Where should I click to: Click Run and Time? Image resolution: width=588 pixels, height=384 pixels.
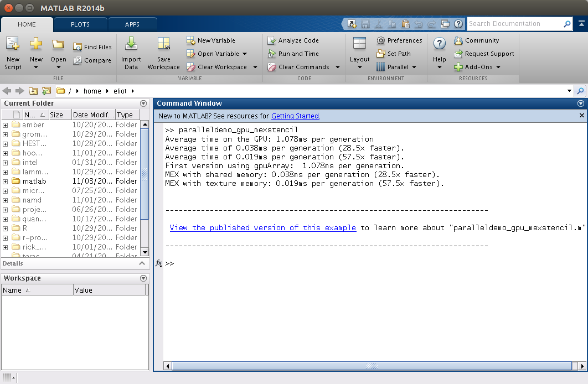click(293, 54)
